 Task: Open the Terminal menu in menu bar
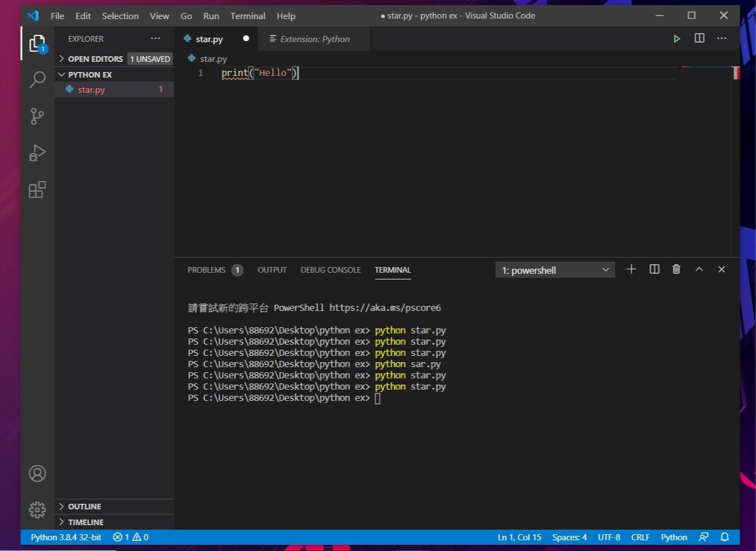247,16
